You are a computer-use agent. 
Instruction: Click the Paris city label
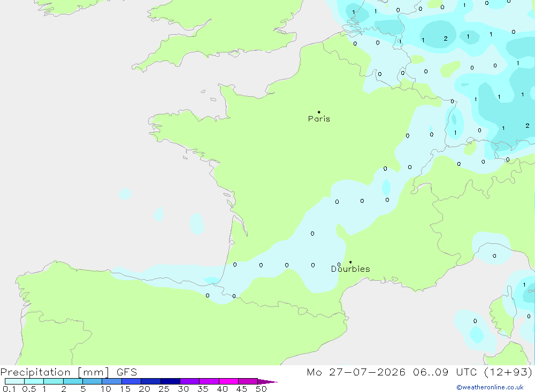pyautogui.click(x=319, y=119)
